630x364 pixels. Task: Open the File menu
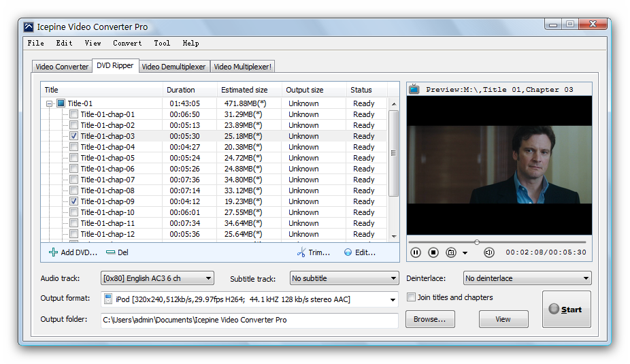(36, 43)
